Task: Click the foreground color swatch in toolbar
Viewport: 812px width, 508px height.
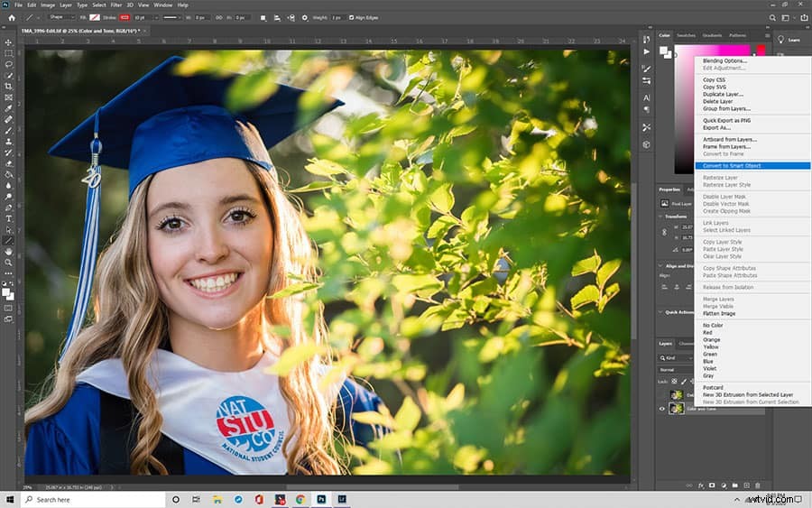Action: pyautogui.click(x=6, y=292)
